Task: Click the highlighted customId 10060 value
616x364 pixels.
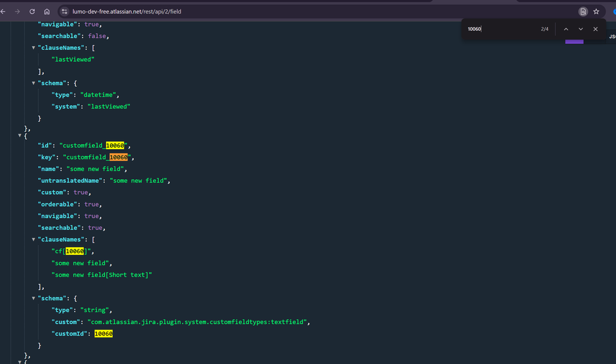Action: pyautogui.click(x=104, y=334)
